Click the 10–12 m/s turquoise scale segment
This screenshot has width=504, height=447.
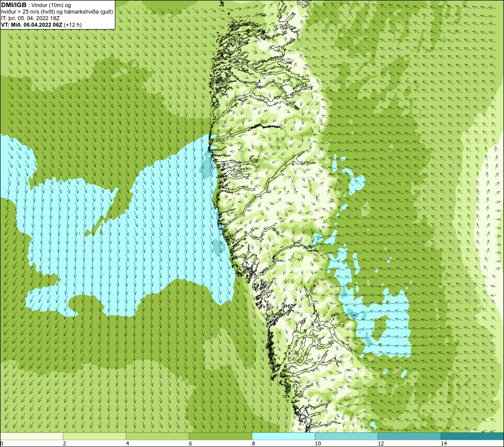pos(347,436)
